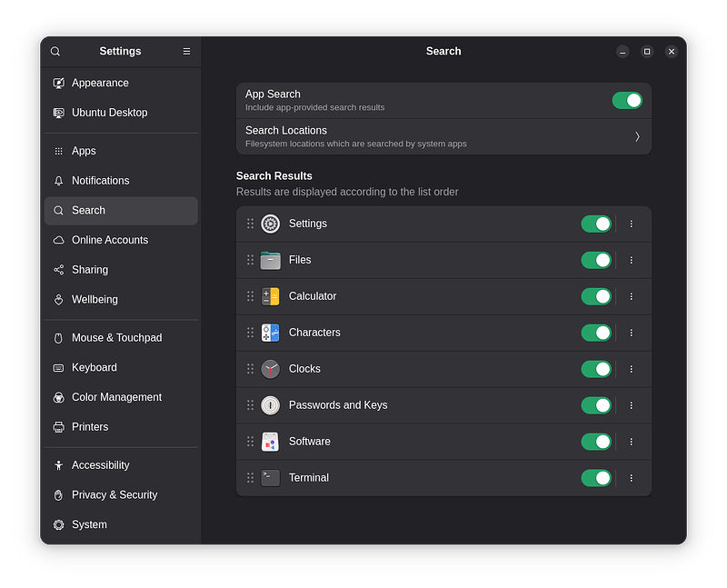
Task: Open Color Management panel
Action: (x=121, y=397)
